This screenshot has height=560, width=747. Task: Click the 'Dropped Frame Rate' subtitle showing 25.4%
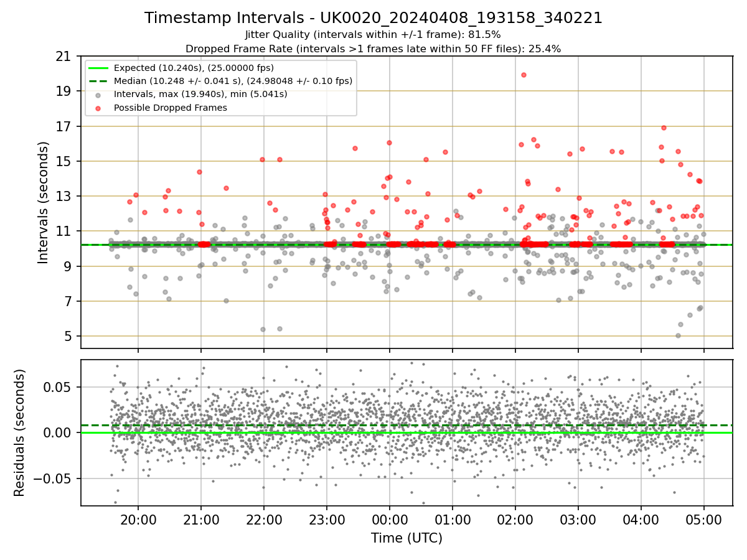point(374,49)
